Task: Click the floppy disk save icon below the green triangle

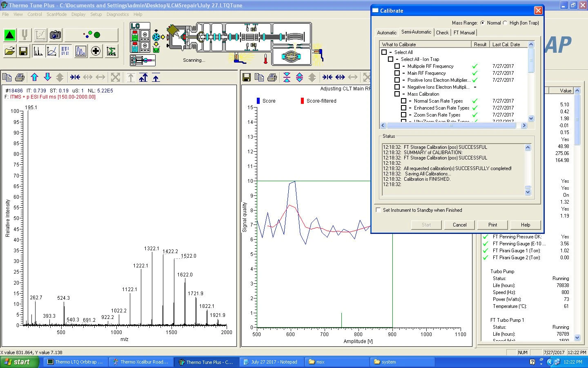Action: point(23,51)
